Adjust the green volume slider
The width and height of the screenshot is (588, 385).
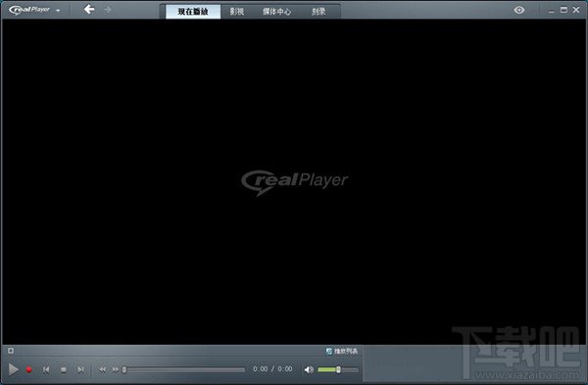[x=338, y=369]
